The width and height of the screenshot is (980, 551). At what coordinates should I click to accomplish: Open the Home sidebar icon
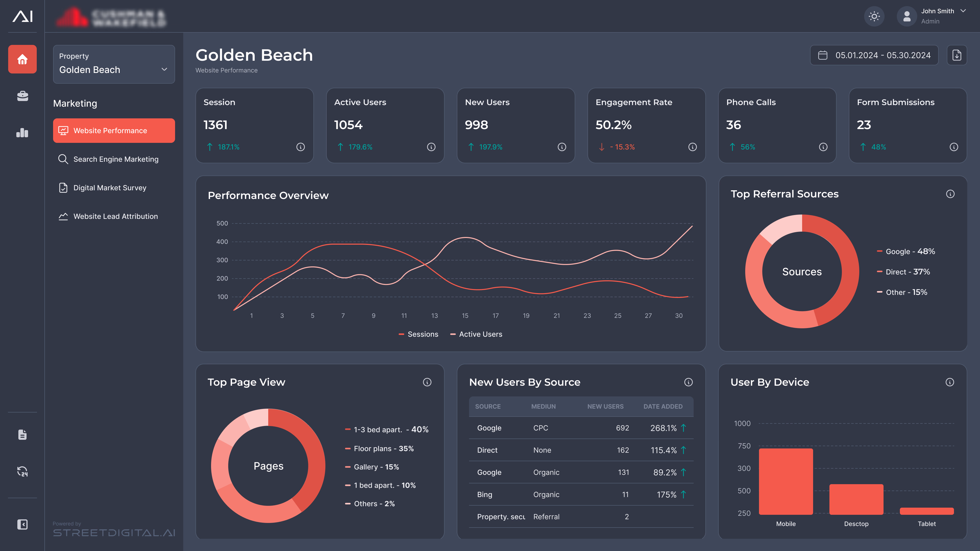(22, 59)
